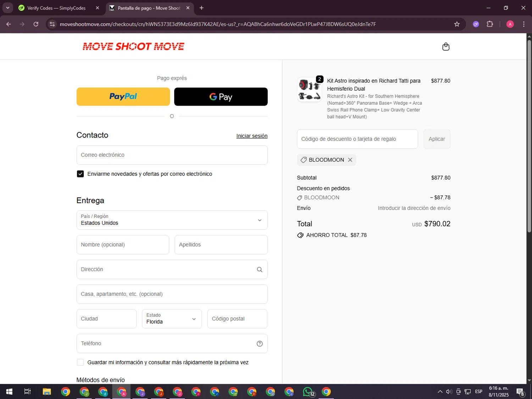Click the Nombre (opcional) field
The image size is (532, 399).
(123, 245)
